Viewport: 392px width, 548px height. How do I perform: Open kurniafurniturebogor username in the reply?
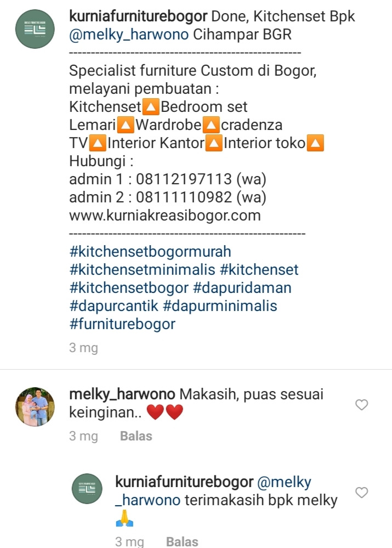pyautogui.click(x=184, y=482)
